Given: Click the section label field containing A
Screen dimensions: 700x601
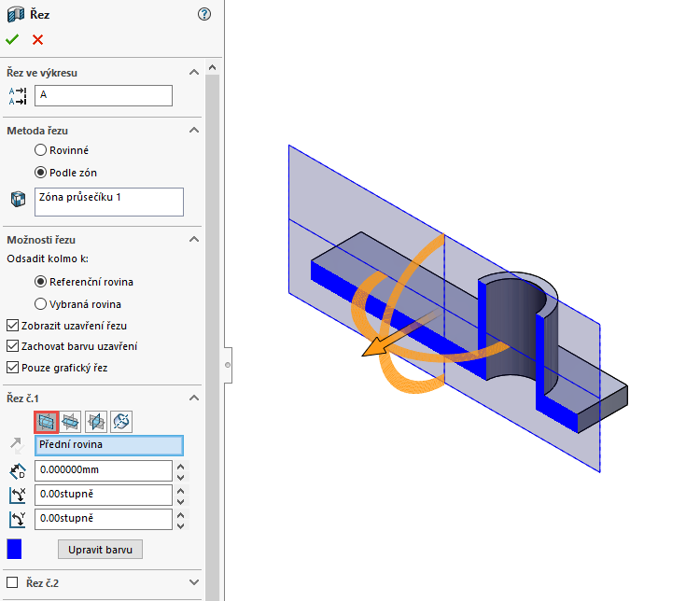Looking at the screenshot, I should pyautogui.click(x=104, y=95).
